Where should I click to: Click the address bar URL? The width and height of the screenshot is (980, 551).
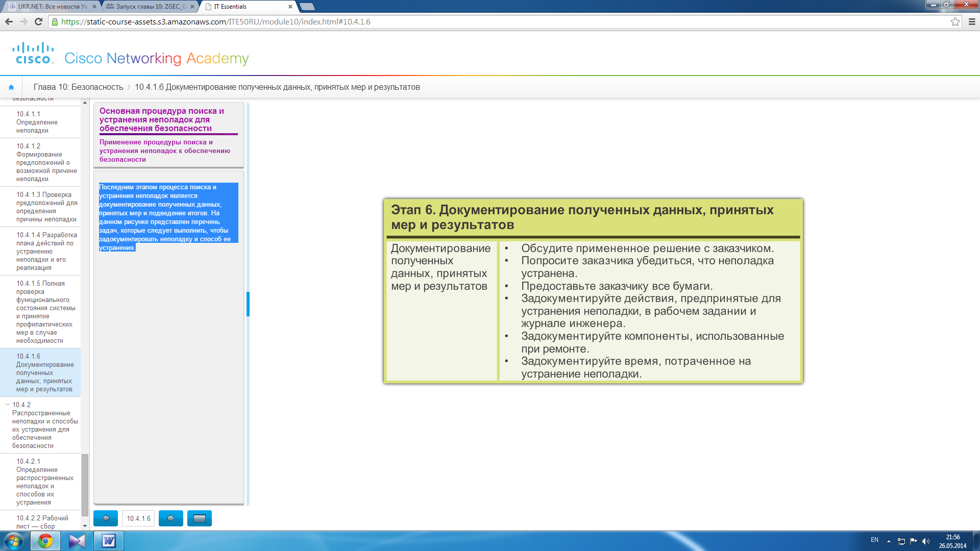point(215,21)
